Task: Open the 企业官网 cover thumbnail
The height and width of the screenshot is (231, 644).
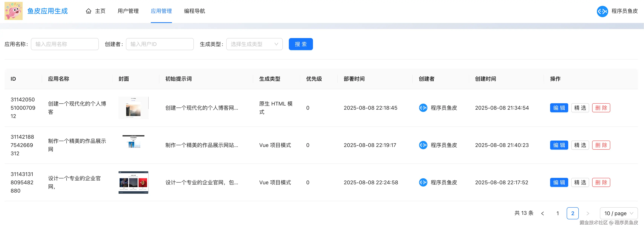Action: point(133,182)
